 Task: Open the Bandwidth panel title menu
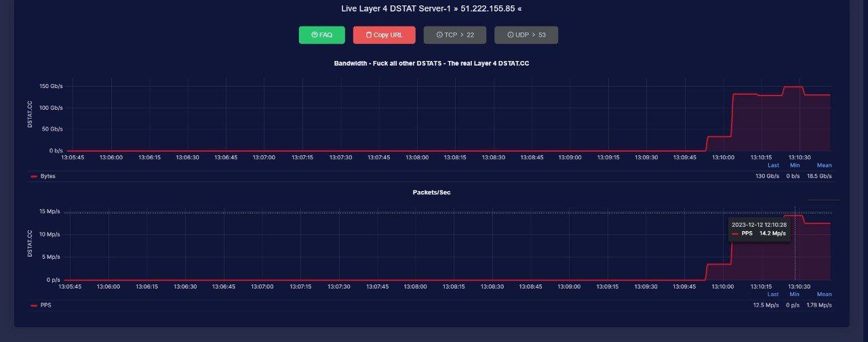[x=436, y=63]
